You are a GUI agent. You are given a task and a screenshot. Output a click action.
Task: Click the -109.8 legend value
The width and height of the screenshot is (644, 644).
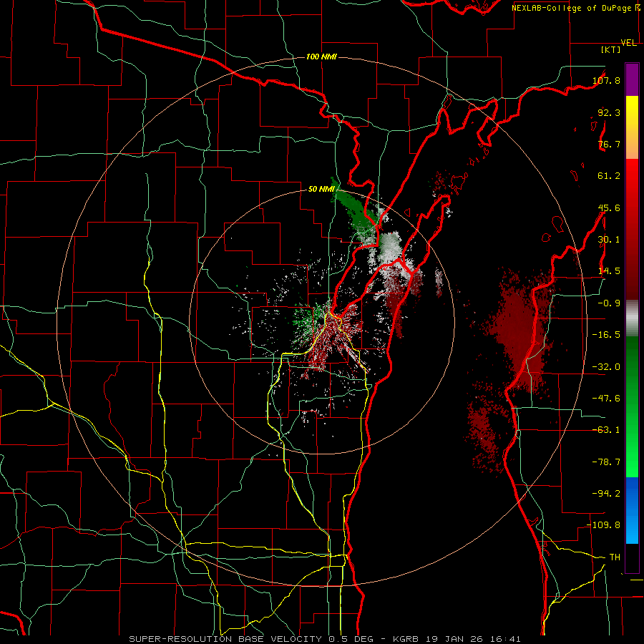(603, 525)
